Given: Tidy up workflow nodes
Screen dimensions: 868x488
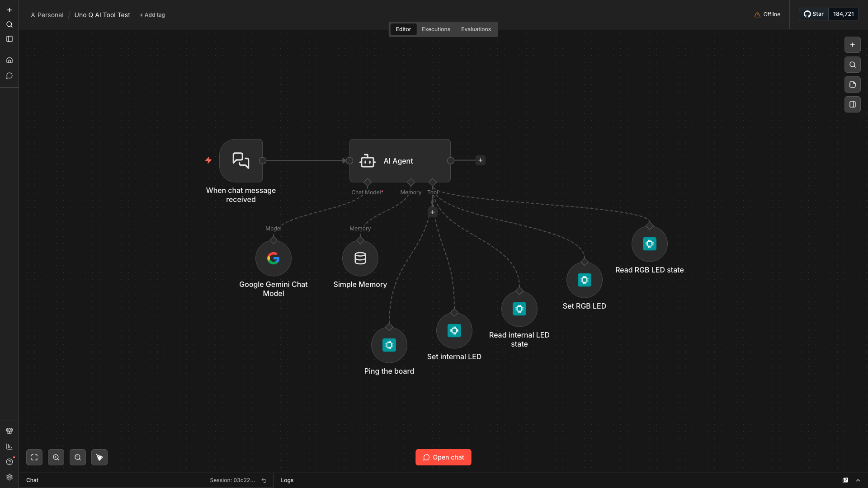Looking at the screenshot, I should point(99,457).
